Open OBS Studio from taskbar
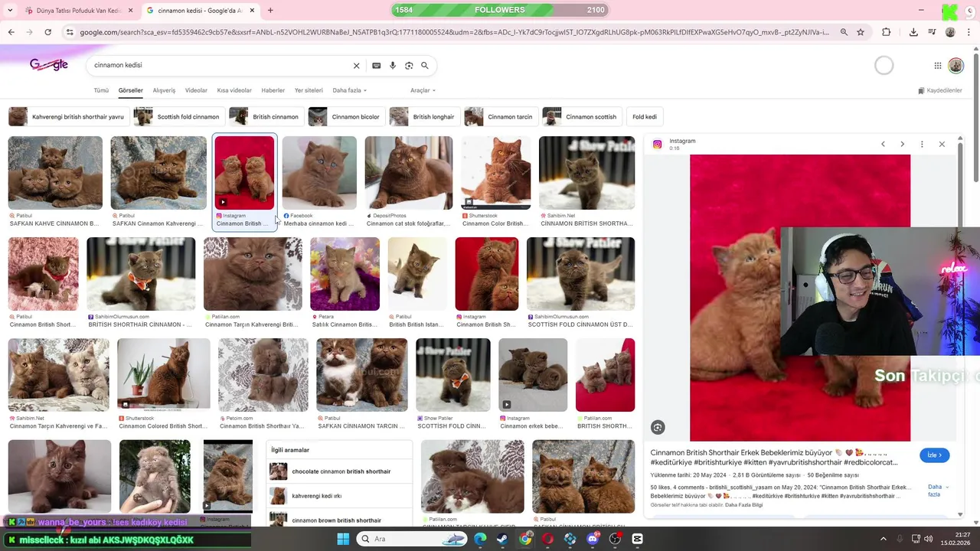Screen dimensions: 980x551 (615, 539)
